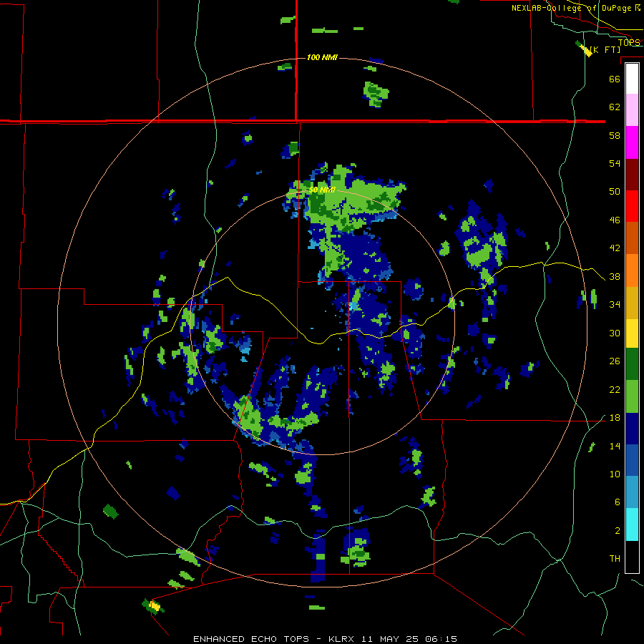Click the light pink legend swatch
644x644 pixels.
click(x=632, y=110)
